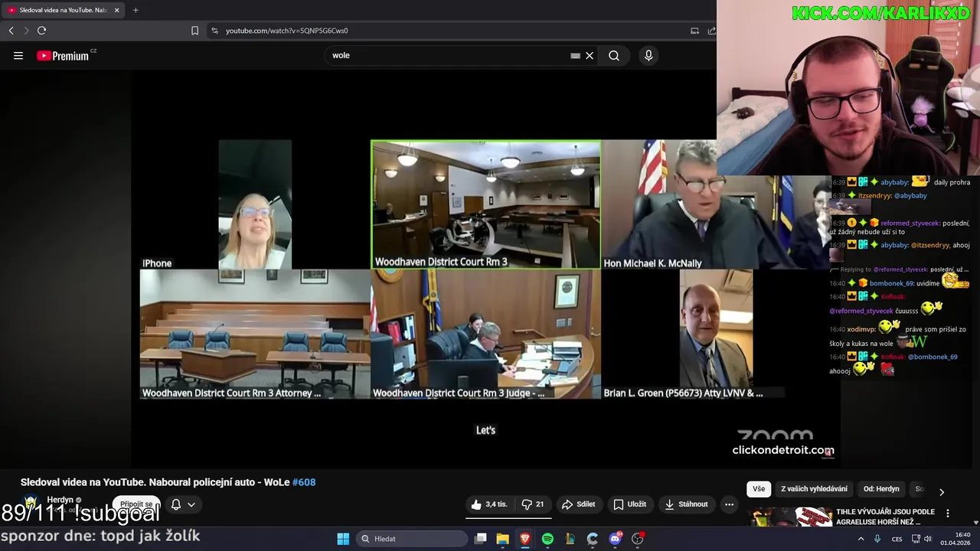This screenshot has width=980, height=551.
Task: Open volume control in system tray
Action: 928,539
